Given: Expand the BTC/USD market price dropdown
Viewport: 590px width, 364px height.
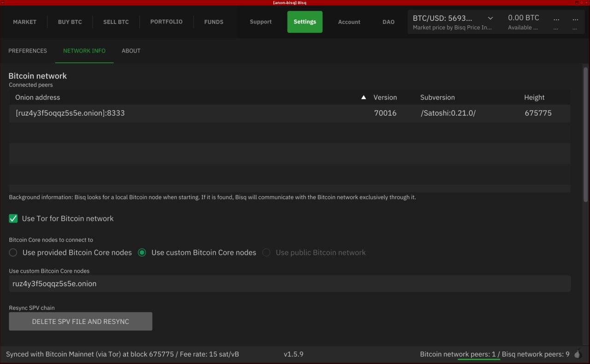Looking at the screenshot, I should point(490,18).
